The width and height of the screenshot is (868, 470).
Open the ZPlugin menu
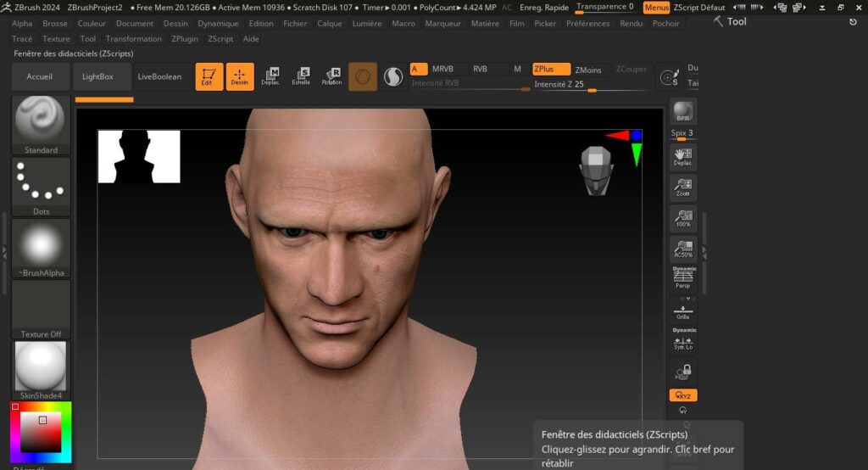185,39
